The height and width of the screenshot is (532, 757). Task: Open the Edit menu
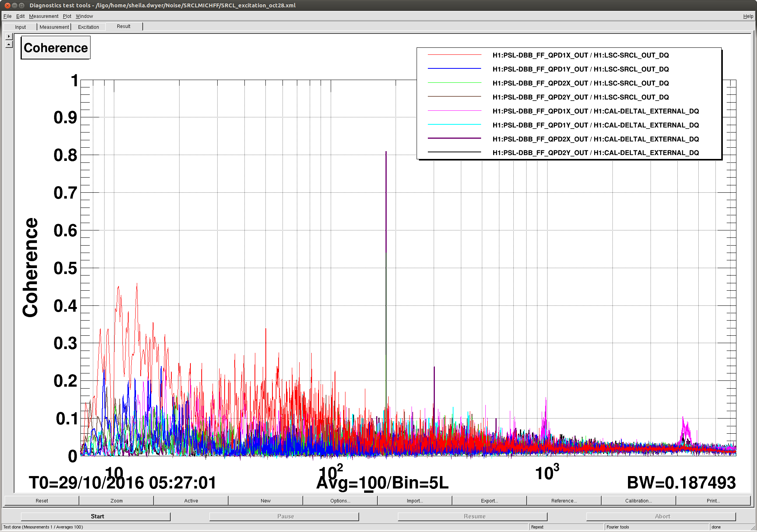tap(20, 16)
